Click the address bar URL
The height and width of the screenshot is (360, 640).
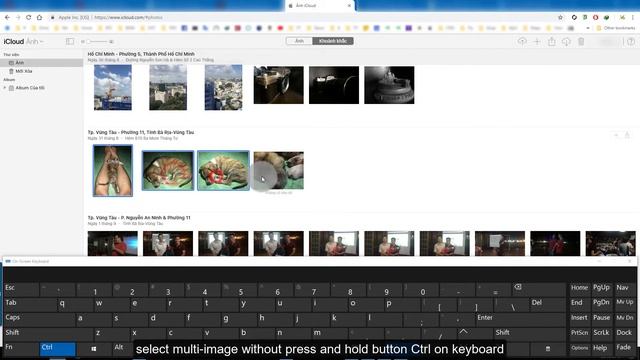(128, 18)
